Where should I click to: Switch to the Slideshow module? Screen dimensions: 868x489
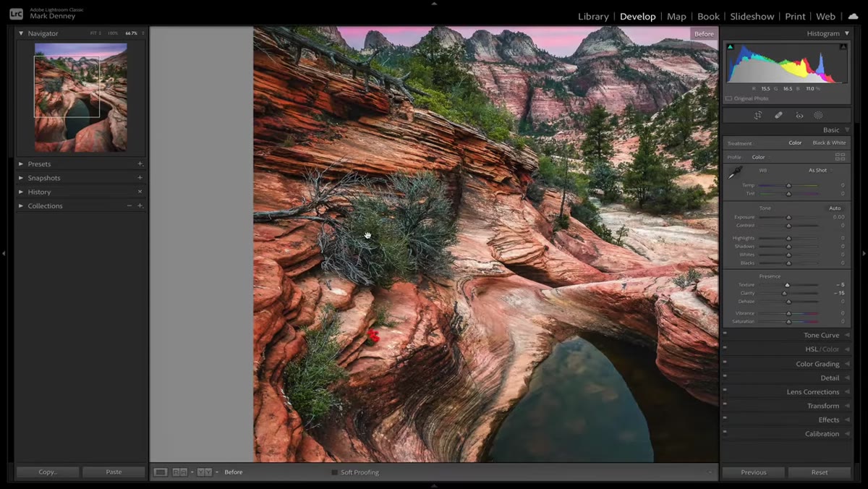click(752, 16)
